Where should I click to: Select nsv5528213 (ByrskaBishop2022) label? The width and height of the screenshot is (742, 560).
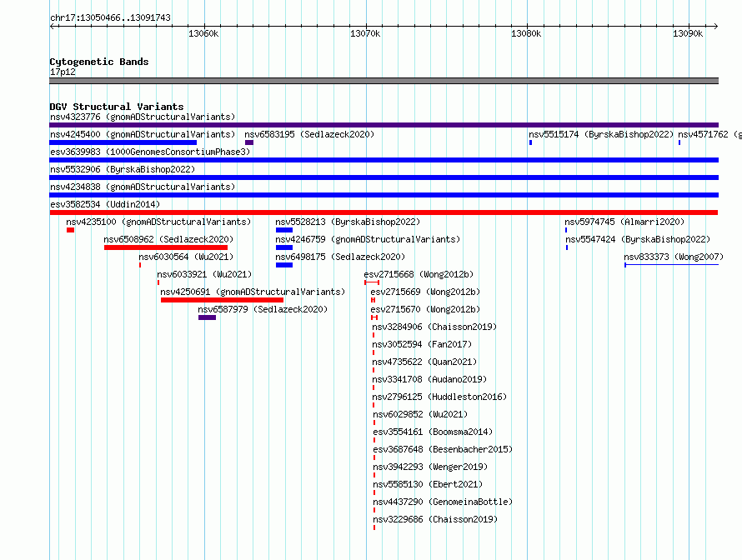pyautogui.click(x=348, y=222)
